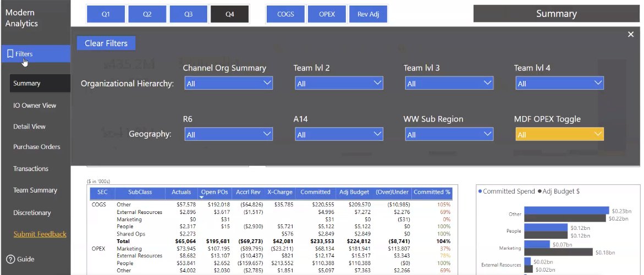Sort by the Open POs column

[215, 192]
